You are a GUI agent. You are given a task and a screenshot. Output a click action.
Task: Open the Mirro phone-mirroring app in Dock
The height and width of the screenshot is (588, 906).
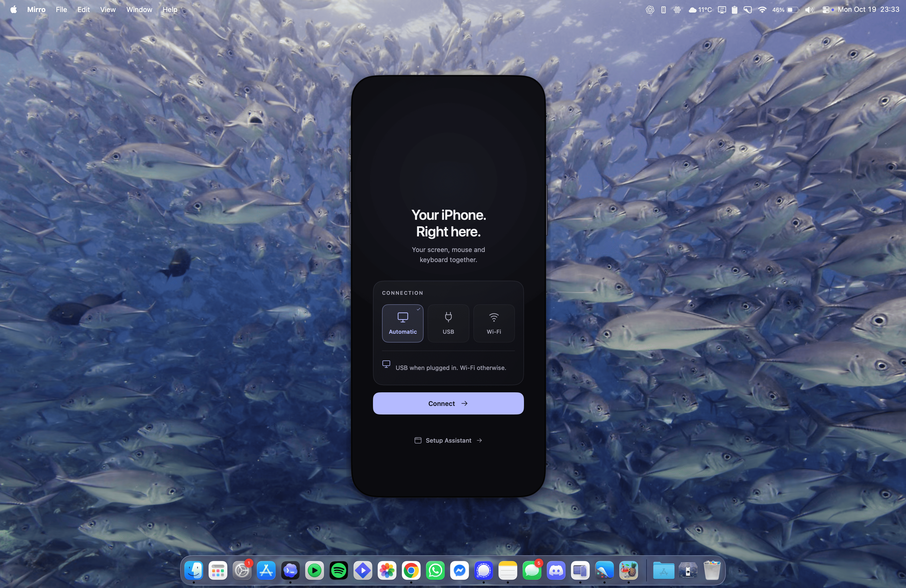(x=580, y=570)
